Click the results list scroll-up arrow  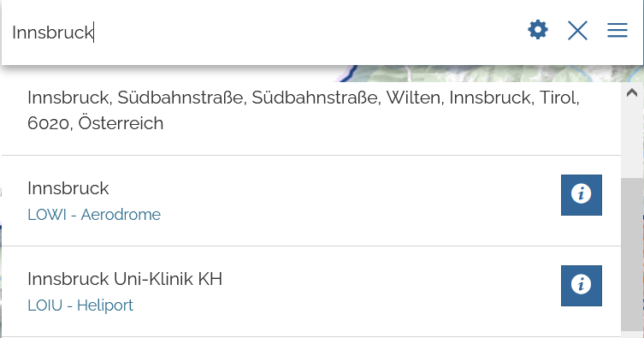pos(632,92)
